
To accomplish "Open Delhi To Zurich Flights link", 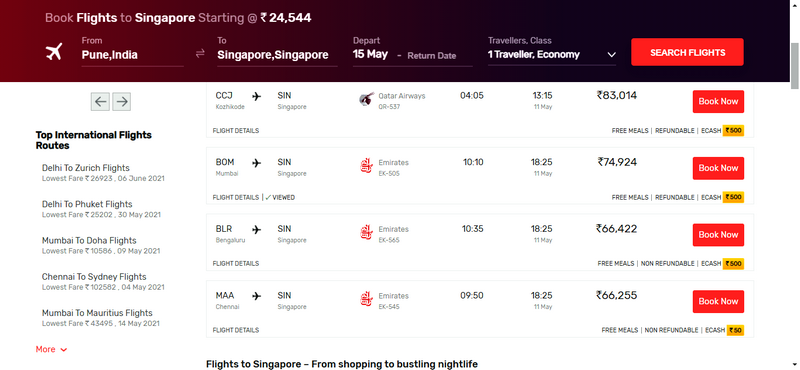I will click(86, 168).
